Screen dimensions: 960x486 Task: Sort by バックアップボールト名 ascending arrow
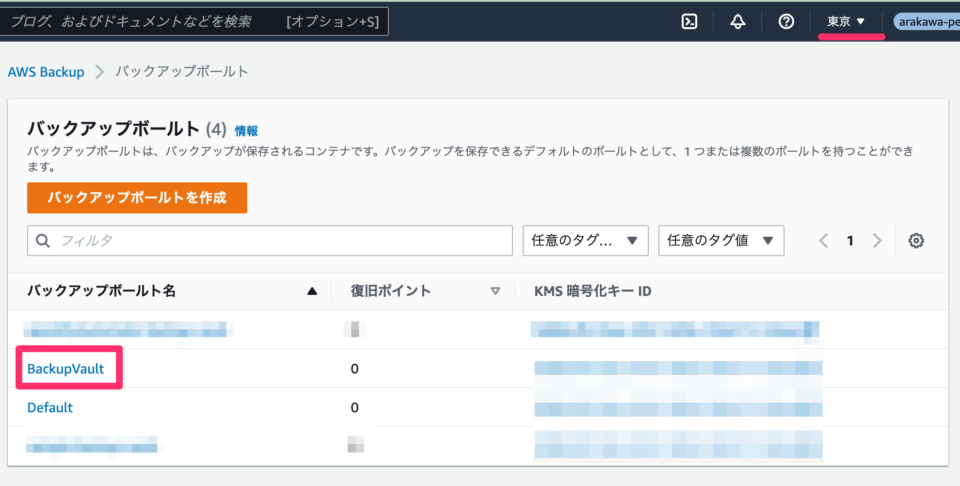click(x=312, y=291)
